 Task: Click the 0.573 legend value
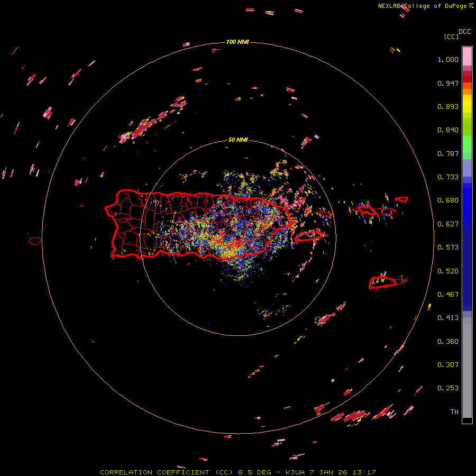(448, 248)
